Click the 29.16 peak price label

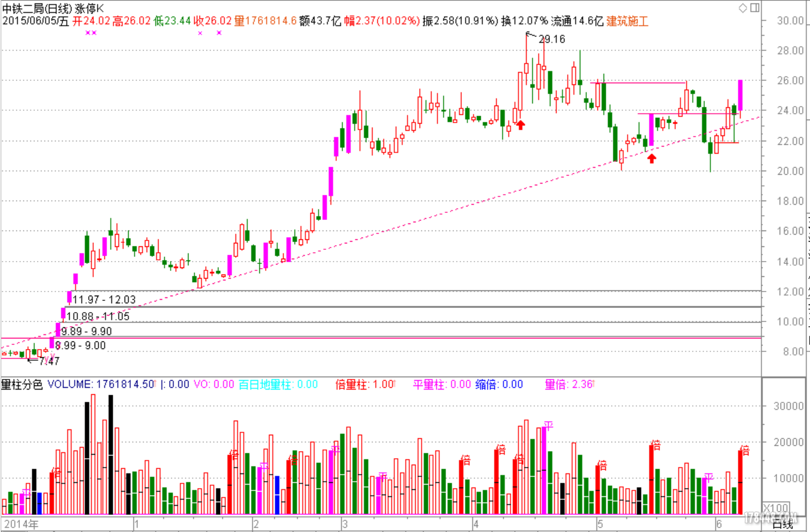click(x=552, y=39)
